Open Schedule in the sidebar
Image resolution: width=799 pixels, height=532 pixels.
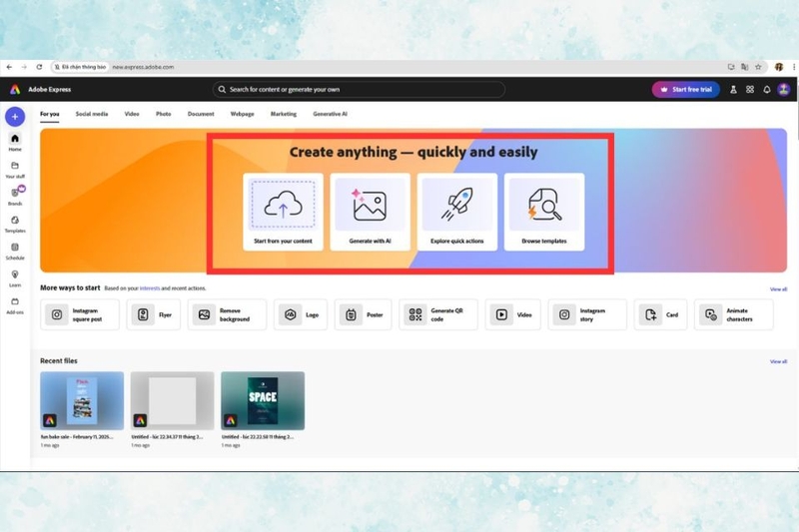15,251
